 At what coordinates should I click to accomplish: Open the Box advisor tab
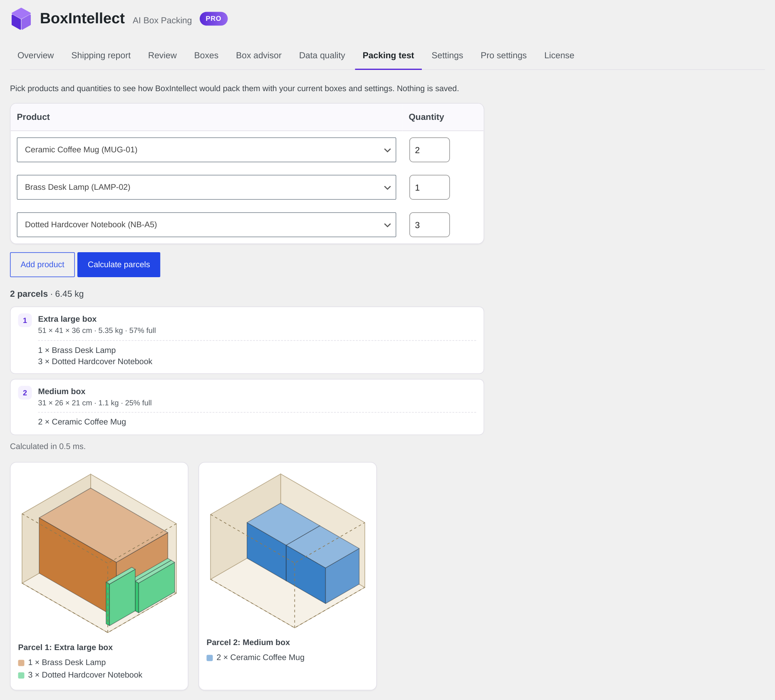click(x=259, y=55)
